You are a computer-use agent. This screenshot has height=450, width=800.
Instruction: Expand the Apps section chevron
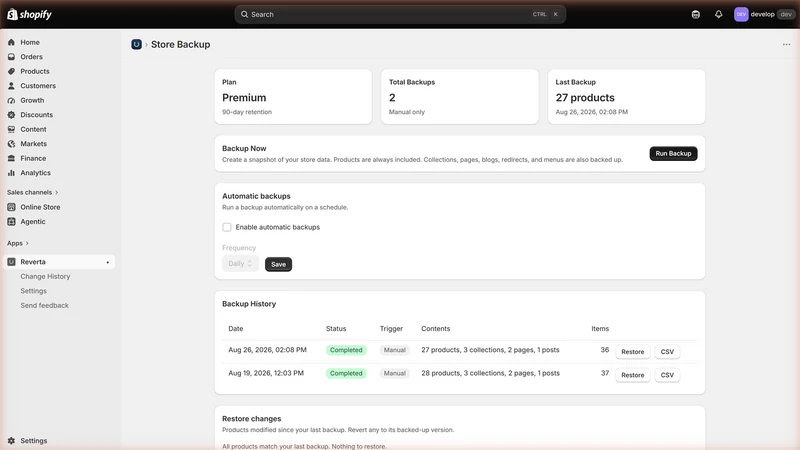point(27,243)
